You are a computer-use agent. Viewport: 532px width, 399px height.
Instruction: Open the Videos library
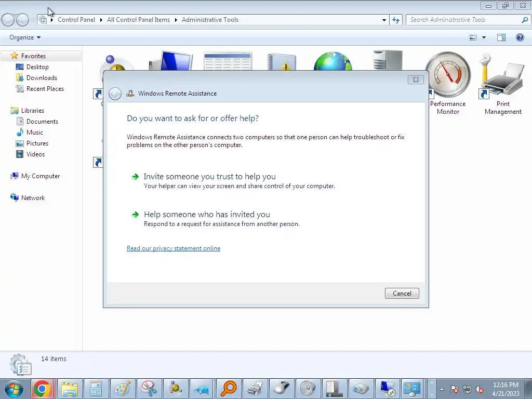(35, 154)
